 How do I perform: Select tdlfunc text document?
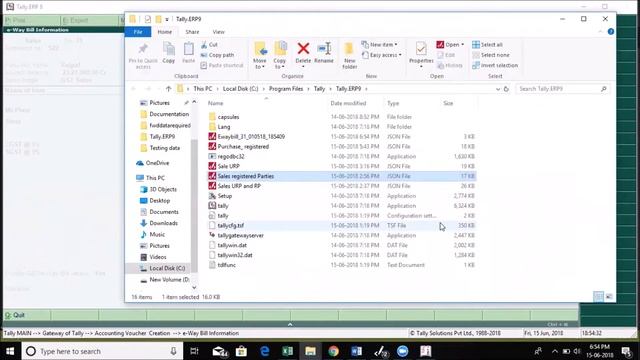click(227, 265)
